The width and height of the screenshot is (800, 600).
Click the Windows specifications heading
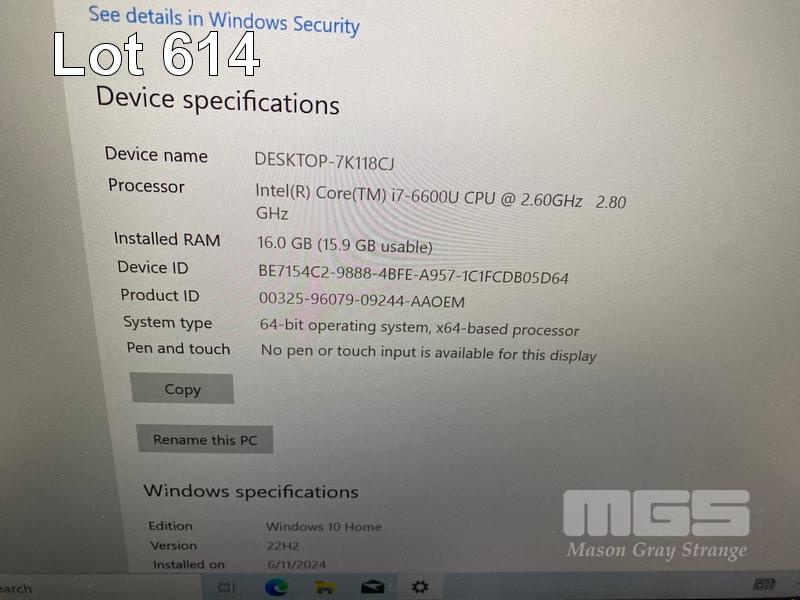pyautogui.click(x=251, y=491)
